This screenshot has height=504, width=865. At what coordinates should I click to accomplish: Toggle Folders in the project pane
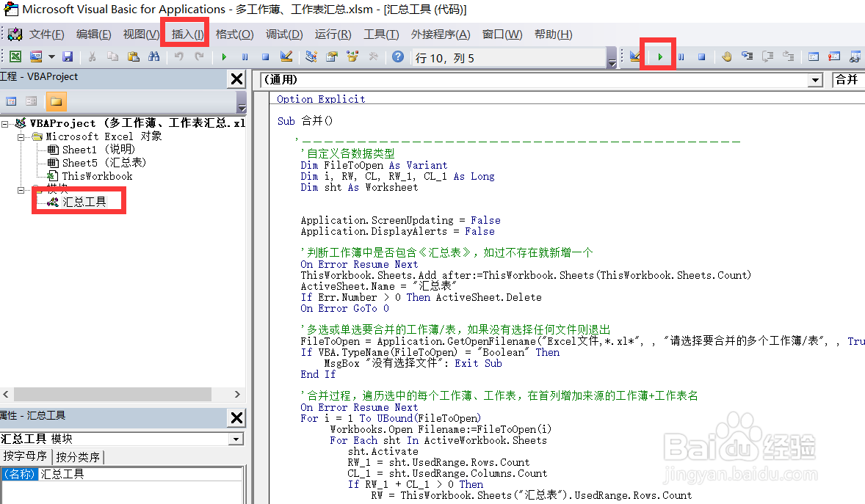tap(56, 101)
